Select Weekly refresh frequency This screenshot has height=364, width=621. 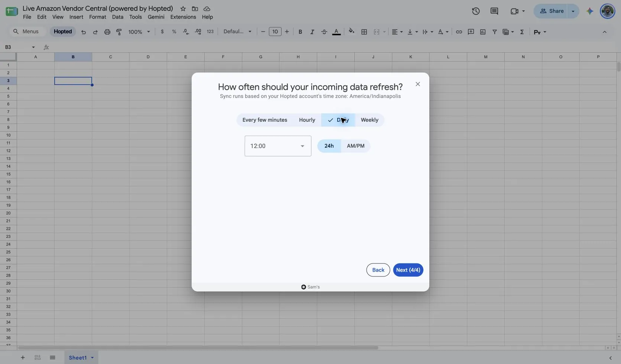pos(370,120)
